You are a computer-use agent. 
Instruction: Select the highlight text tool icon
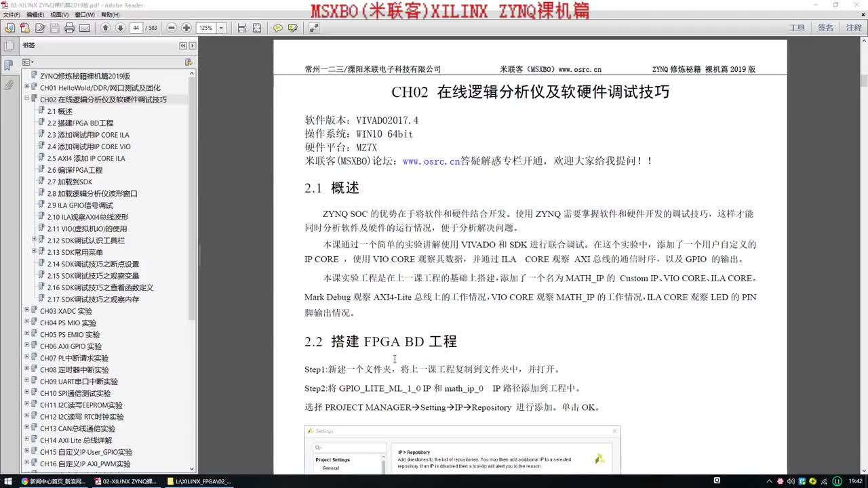point(292,28)
